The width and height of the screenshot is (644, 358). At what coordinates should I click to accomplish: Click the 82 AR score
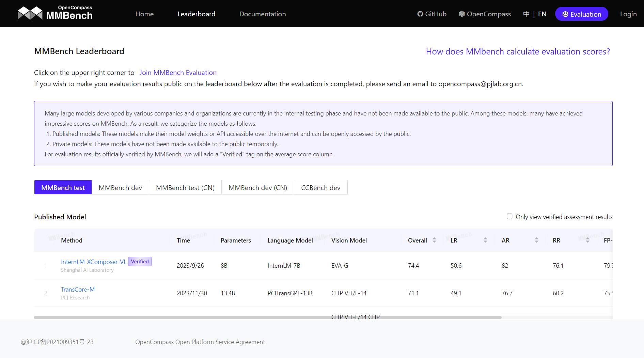coord(505,265)
